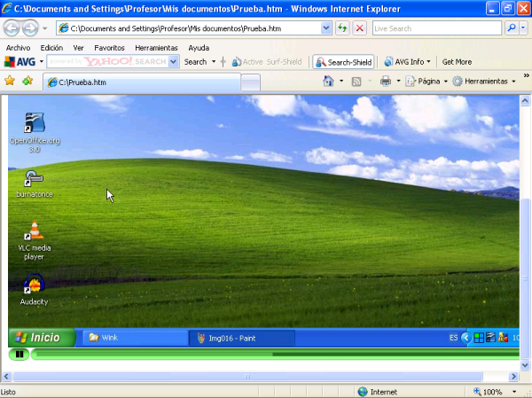Expand the Página dropdown menu
This screenshot has height=398, width=532.
pos(427,82)
